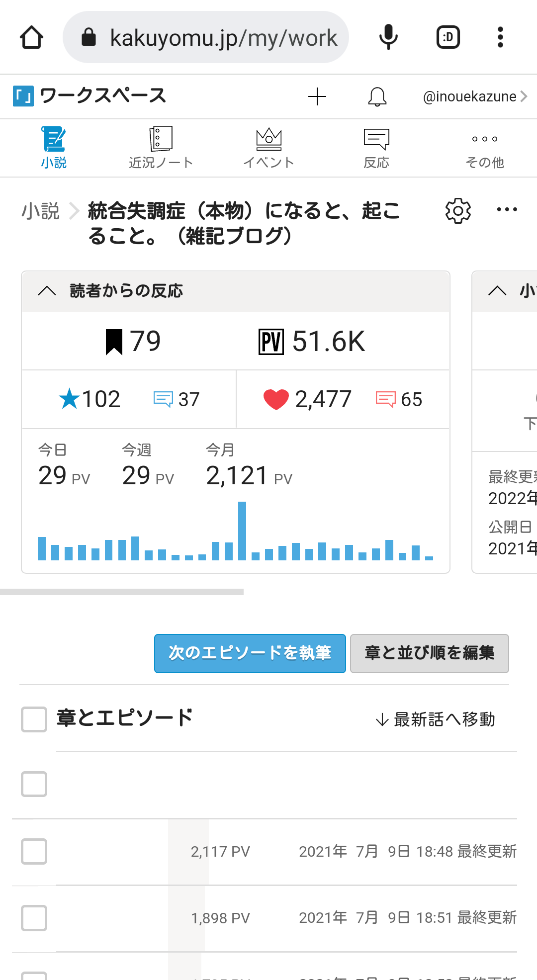Open the three-dot menu beside the novel title

click(507, 210)
